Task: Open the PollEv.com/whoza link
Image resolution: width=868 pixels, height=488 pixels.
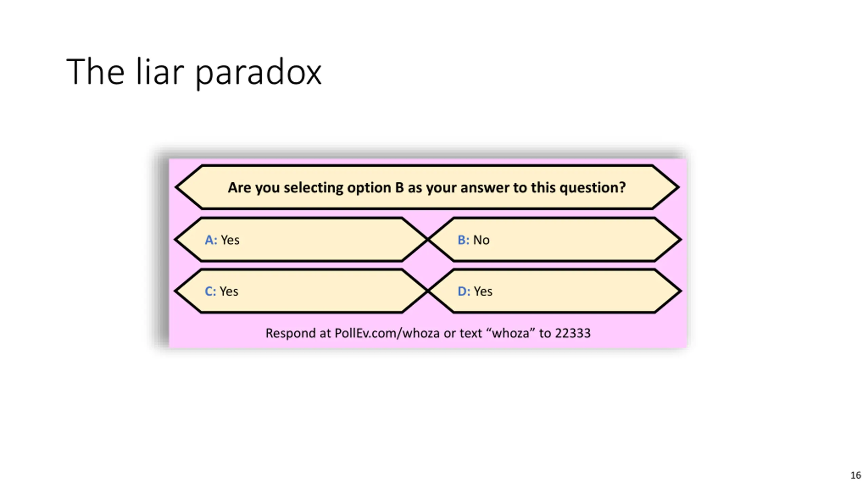Action: click(x=387, y=333)
